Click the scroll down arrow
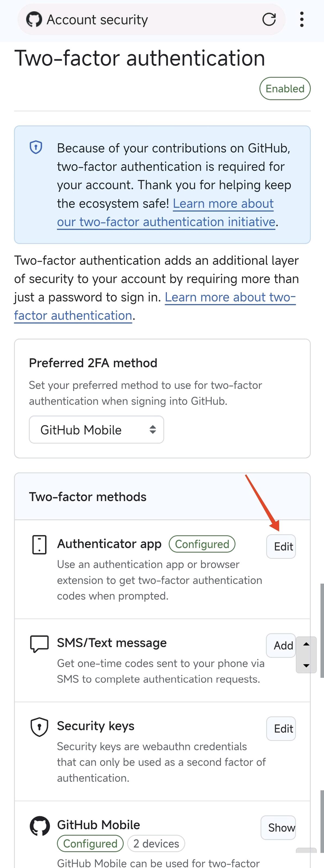Screen dimensions: 324x868 [306, 665]
